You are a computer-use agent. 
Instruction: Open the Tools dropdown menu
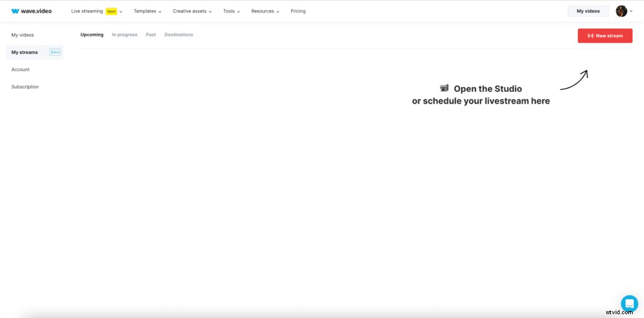tap(231, 11)
